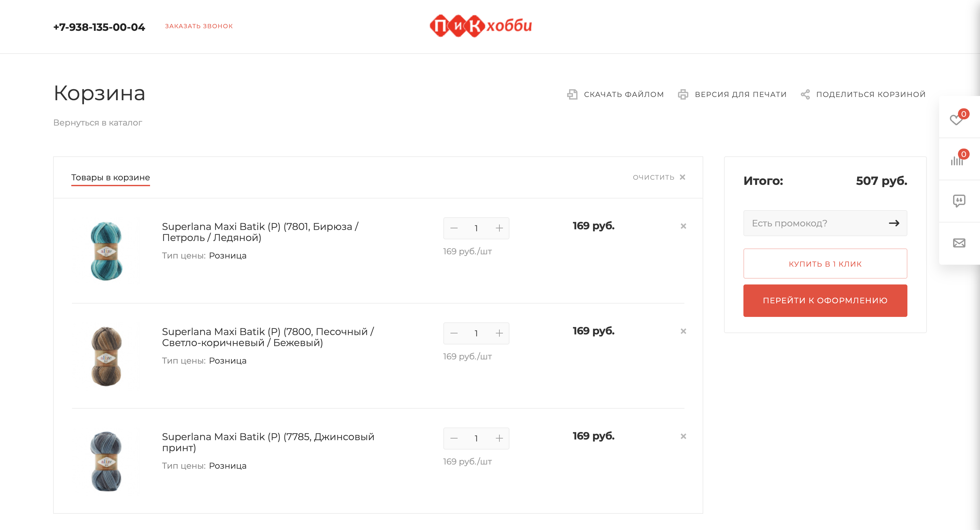Open the feedback quote bubble icon

(x=959, y=201)
